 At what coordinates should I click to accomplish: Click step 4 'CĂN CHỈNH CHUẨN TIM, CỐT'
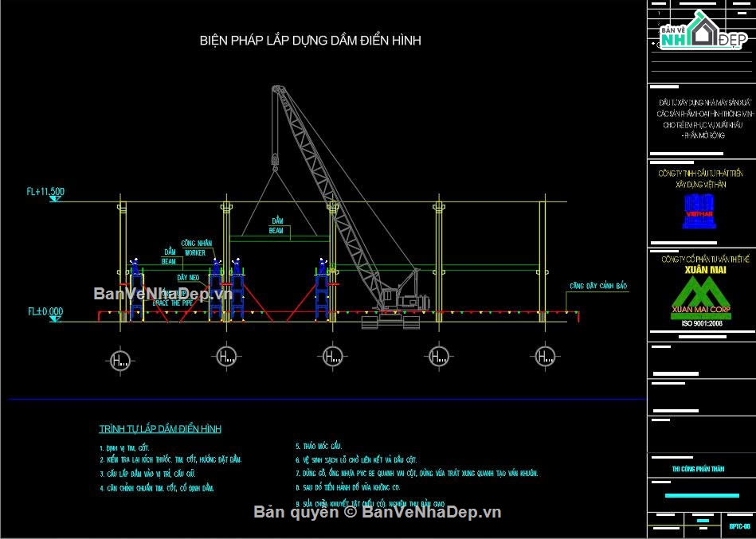tap(157, 488)
